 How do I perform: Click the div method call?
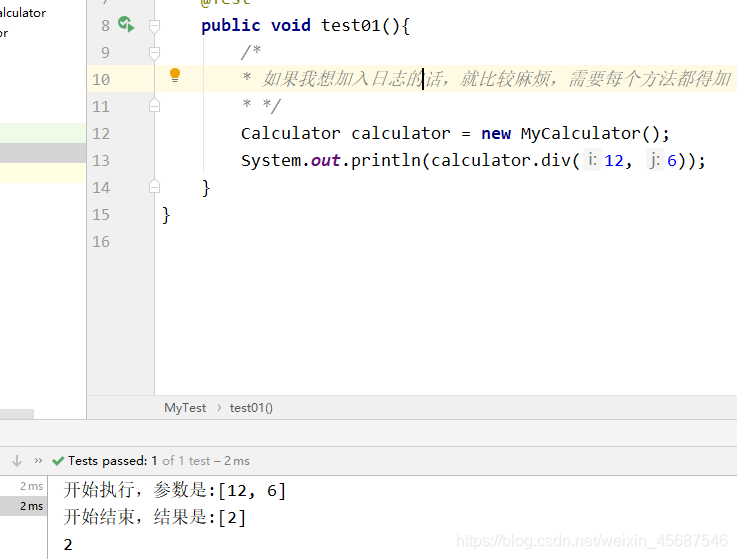[556, 161]
